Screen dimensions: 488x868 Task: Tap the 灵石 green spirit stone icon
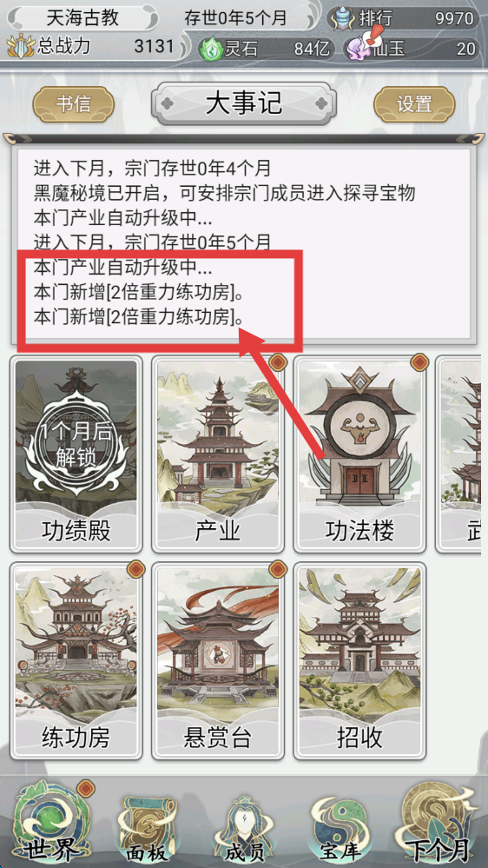210,49
